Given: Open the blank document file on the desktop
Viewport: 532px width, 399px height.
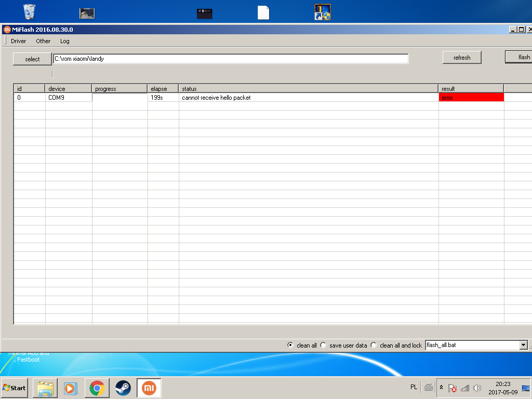Looking at the screenshot, I should point(263,12).
